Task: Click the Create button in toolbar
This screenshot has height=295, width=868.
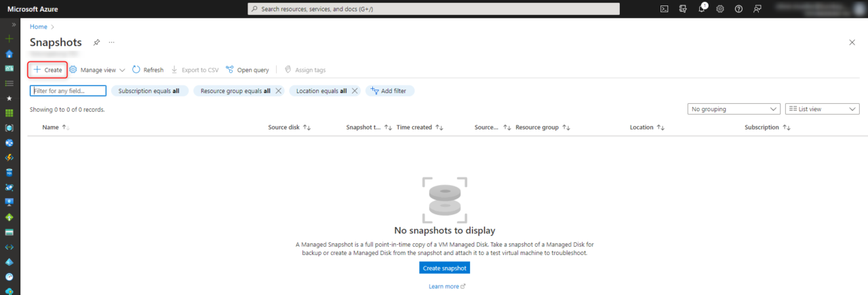Action: pos(47,70)
